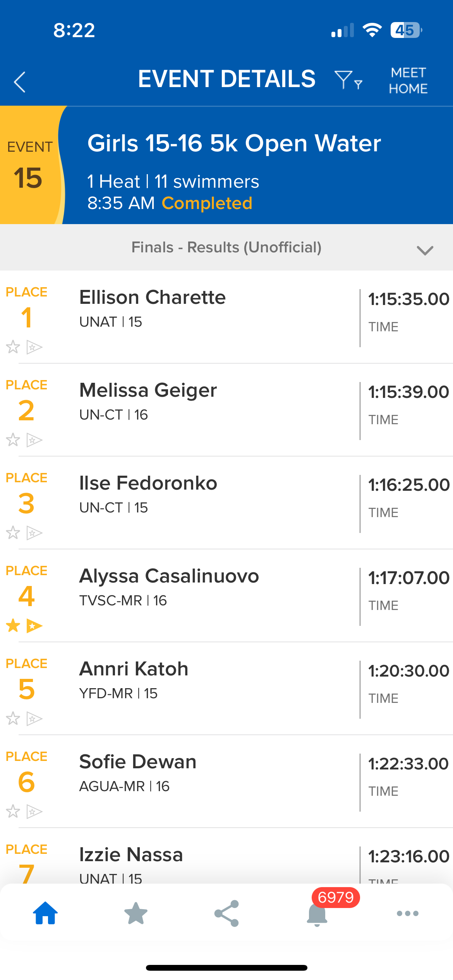
Task: Tap the share icon in bottom bar
Action: point(226,913)
